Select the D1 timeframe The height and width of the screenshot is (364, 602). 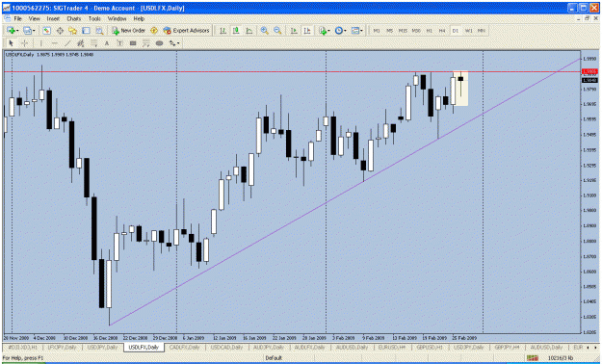pyautogui.click(x=456, y=31)
